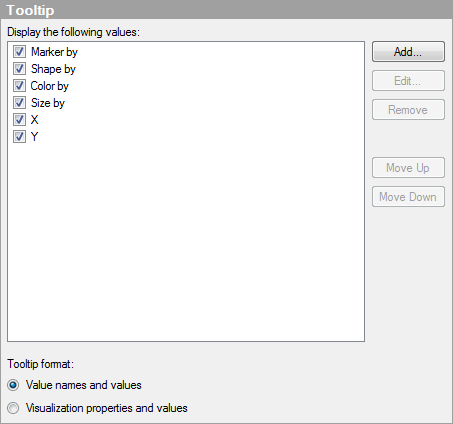Select Visualization properties and values radio

click(x=13, y=408)
